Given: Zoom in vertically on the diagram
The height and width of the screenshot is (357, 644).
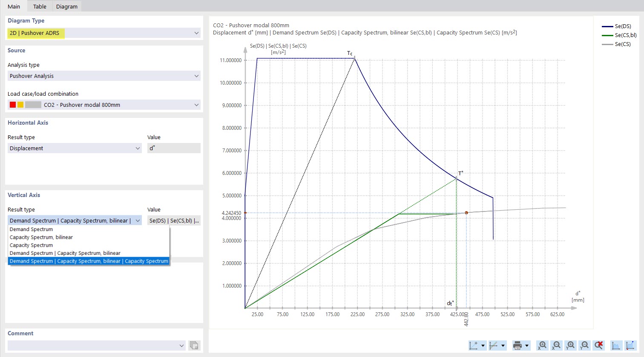Looking at the screenshot, I should 570,346.
